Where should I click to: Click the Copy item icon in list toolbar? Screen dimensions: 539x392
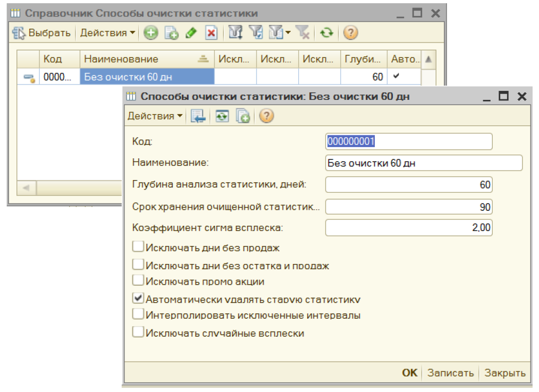click(171, 33)
